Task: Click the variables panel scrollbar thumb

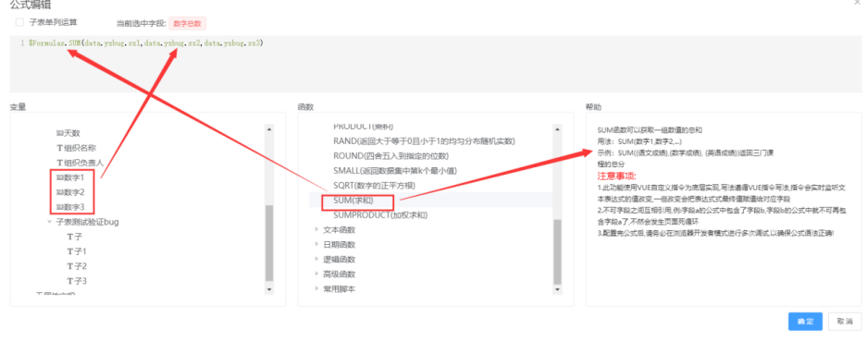Action: click(x=269, y=243)
